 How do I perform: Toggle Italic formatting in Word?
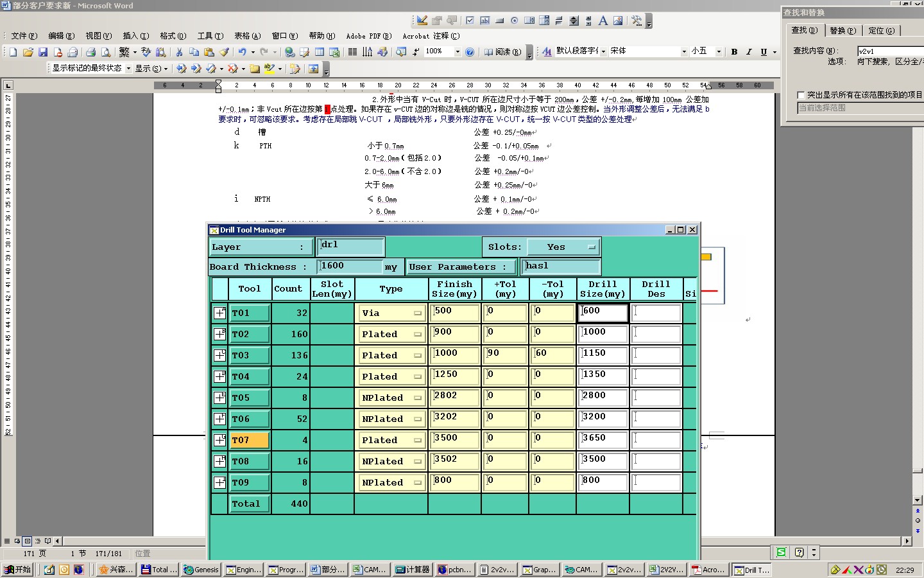tap(749, 52)
